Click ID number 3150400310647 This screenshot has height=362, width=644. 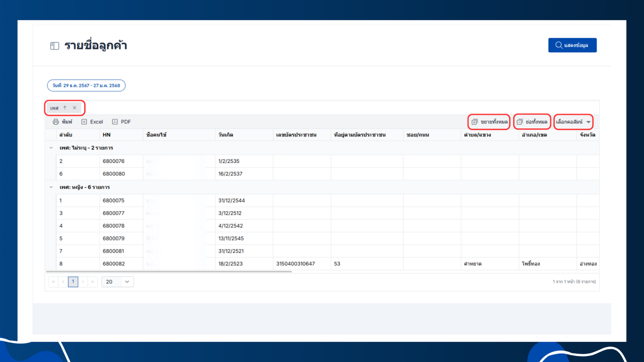(x=302, y=264)
